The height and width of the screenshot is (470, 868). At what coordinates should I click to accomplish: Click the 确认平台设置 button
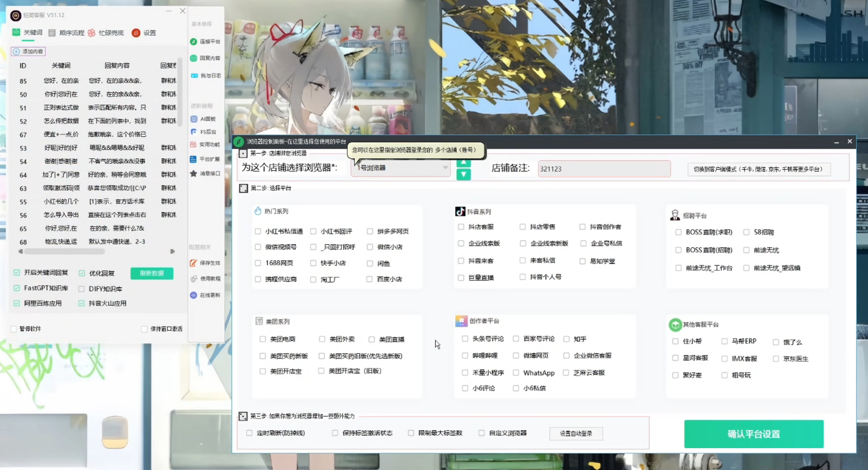754,434
